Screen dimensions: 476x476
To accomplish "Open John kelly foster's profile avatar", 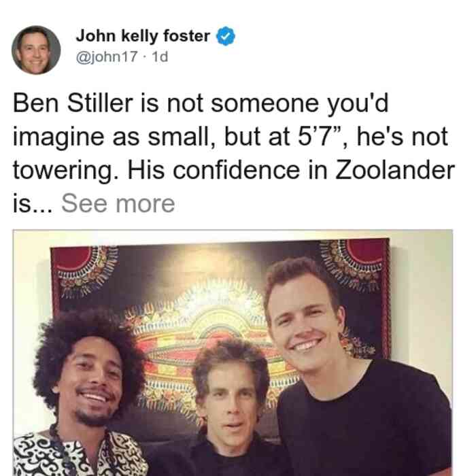I will pyautogui.click(x=36, y=50).
